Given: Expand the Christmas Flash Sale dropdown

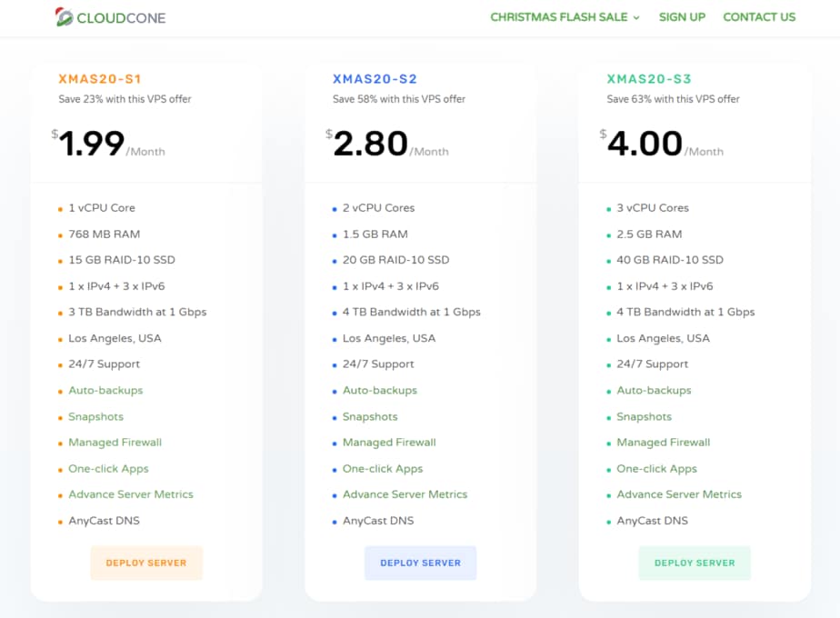Looking at the screenshot, I should click(565, 17).
